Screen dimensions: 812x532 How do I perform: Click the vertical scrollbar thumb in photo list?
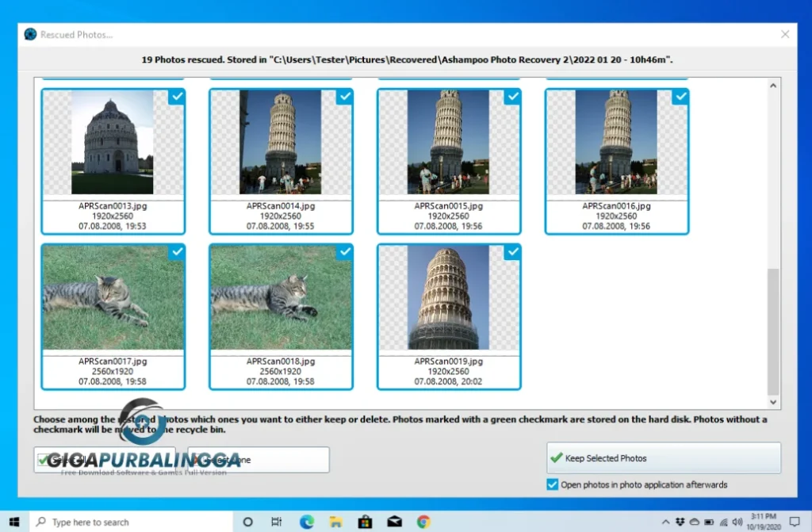774,331
